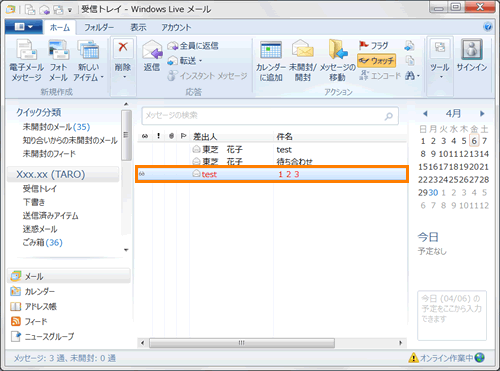
Task: Open message with subject 待ち合わせ
Action: (272, 162)
